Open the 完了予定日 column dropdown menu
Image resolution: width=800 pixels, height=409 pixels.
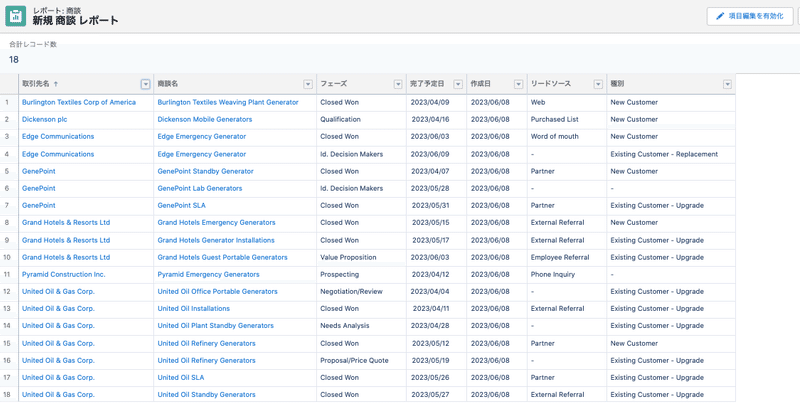(x=458, y=84)
